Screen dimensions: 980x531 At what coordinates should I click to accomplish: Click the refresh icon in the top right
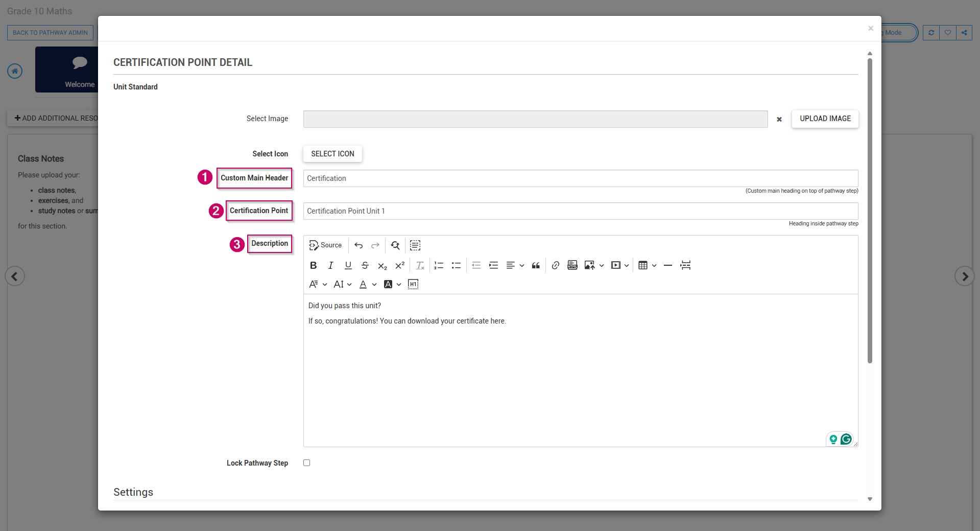click(x=931, y=33)
